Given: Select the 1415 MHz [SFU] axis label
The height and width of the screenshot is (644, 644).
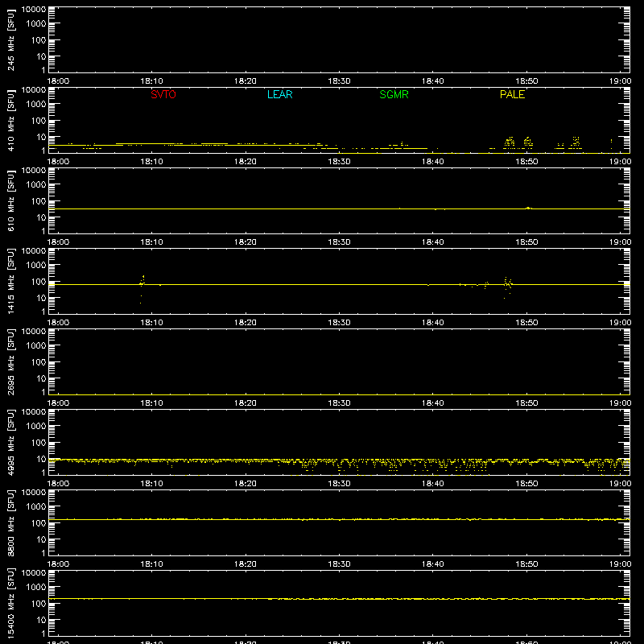Looking at the screenshot, I should (x=10, y=281).
